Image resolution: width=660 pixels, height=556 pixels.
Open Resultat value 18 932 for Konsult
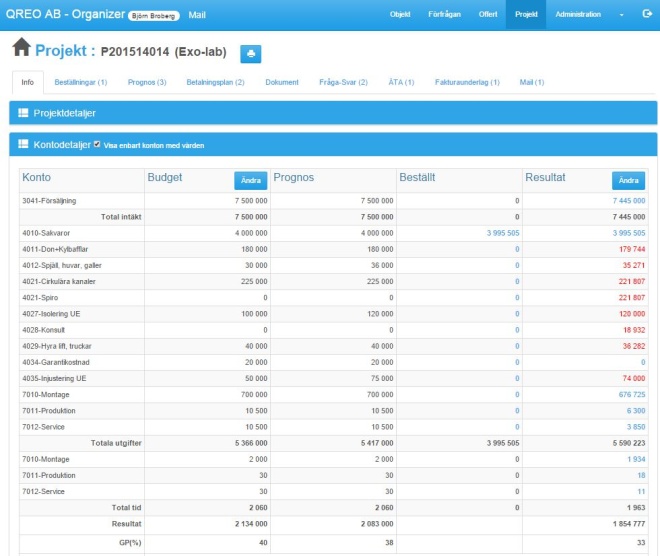pos(634,330)
